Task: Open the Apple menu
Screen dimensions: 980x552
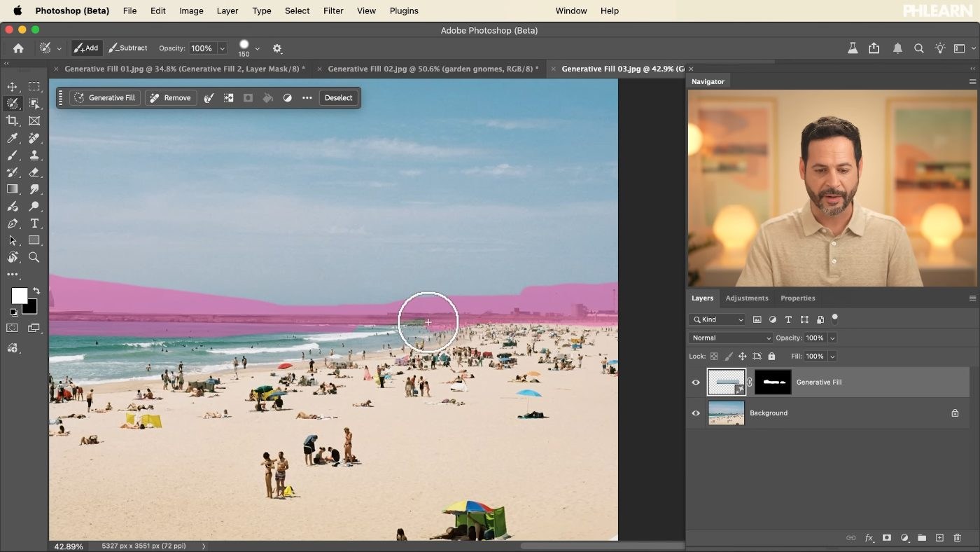Action: (x=17, y=11)
